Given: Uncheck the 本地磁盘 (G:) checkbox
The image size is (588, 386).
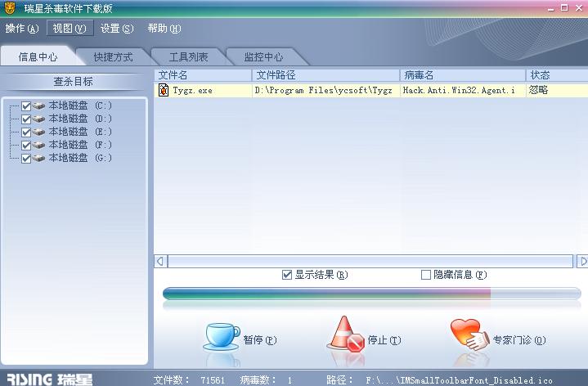Looking at the screenshot, I should pos(26,159).
